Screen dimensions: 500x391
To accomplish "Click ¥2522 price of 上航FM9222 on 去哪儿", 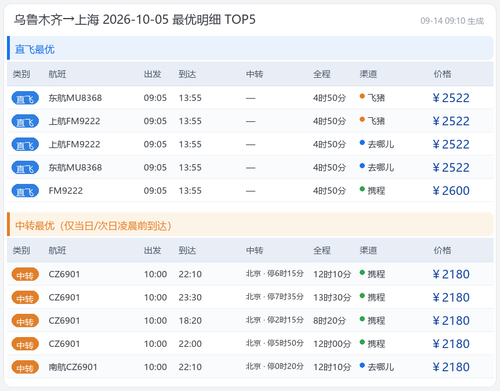I will pyautogui.click(x=451, y=144).
